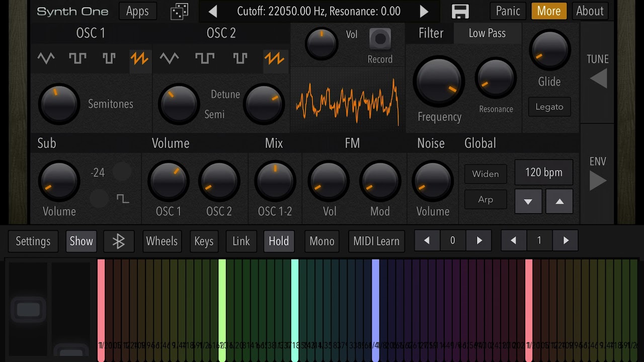This screenshot has height=362, width=644.
Task: Click OSC 1 Semitones knob
Action: pyautogui.click(x=59, y=104)
